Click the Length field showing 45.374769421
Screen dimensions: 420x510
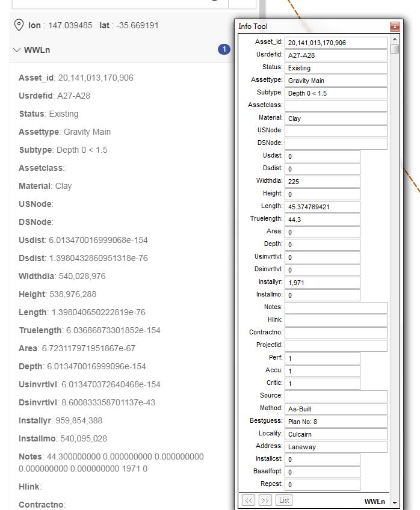[x=323, y=207]
